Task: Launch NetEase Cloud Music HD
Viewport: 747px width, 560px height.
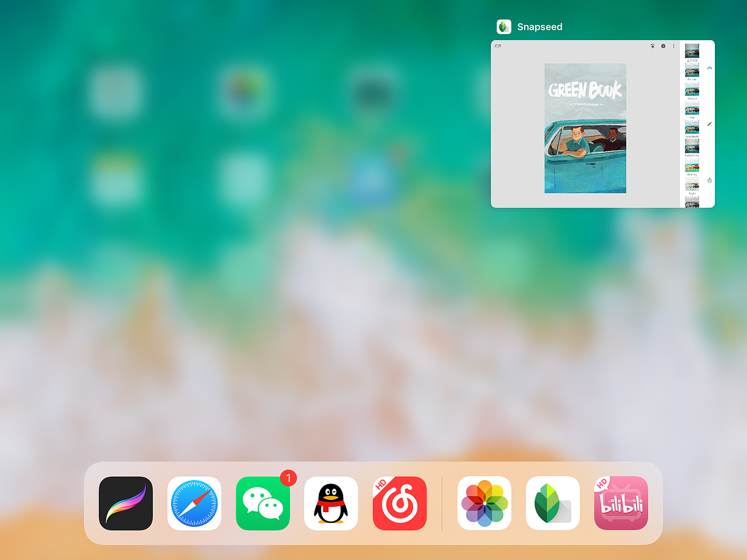Action: pos(400,503)
